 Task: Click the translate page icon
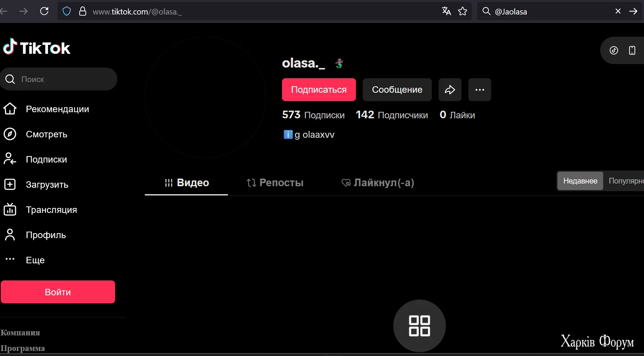tap(446, 11)
